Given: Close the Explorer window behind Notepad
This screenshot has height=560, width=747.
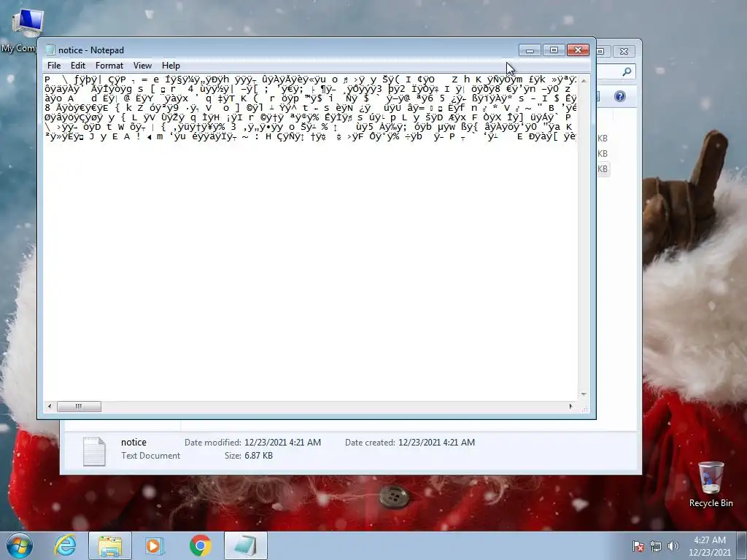Looking at the screenshot, I should coord(624,51).
